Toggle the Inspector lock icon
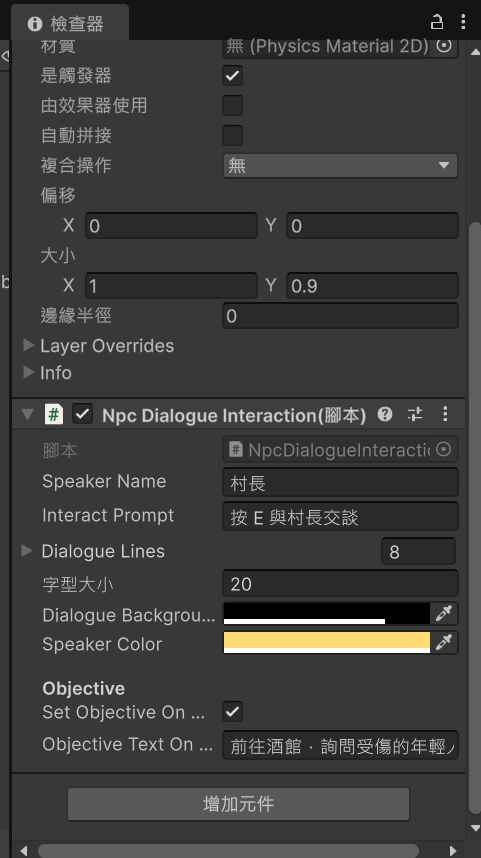The width and height of the screenshot is (481, 858). click(437, 22)
